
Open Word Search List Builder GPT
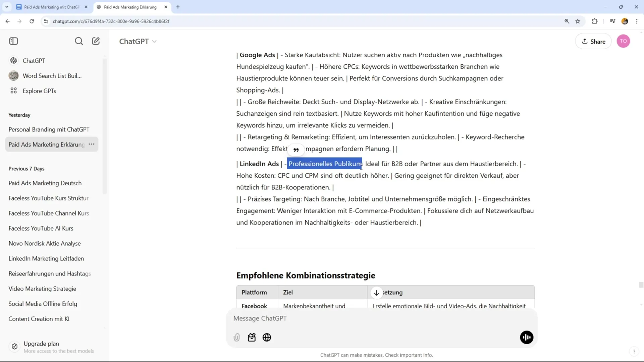[52, 76]
